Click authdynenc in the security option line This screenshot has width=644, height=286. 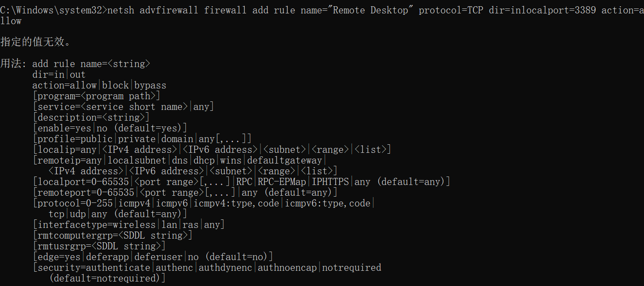[226, 268]
